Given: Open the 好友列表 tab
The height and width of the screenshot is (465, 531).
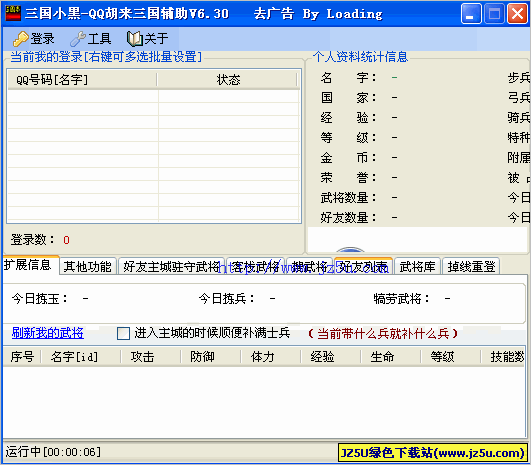Looking at the screenshot, I should click(x=363, y=267).
